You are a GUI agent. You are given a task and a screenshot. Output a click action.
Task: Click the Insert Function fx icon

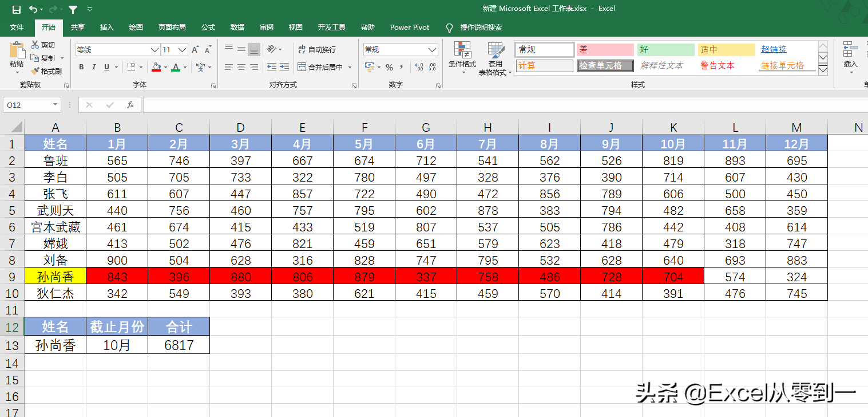[x=130, y=105]
